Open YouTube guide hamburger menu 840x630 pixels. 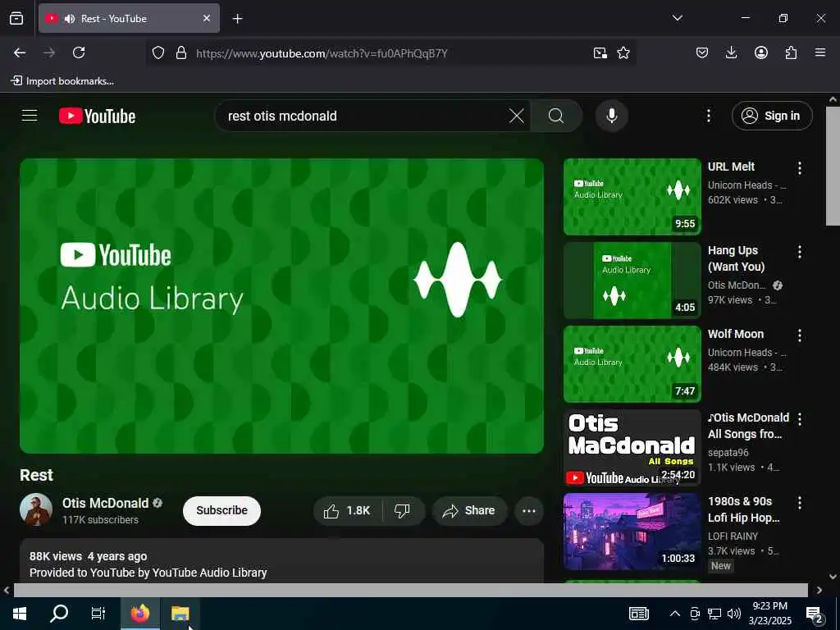click(30, 116)
